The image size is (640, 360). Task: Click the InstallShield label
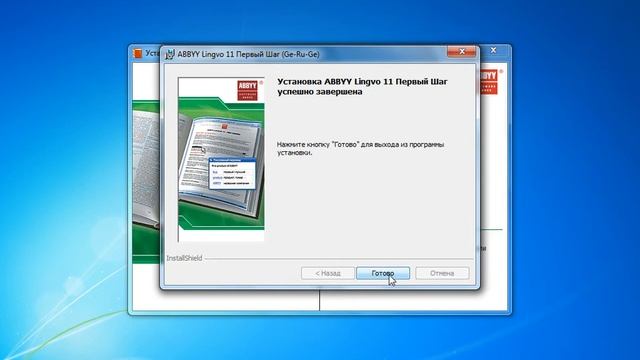[x=184, y=258]
